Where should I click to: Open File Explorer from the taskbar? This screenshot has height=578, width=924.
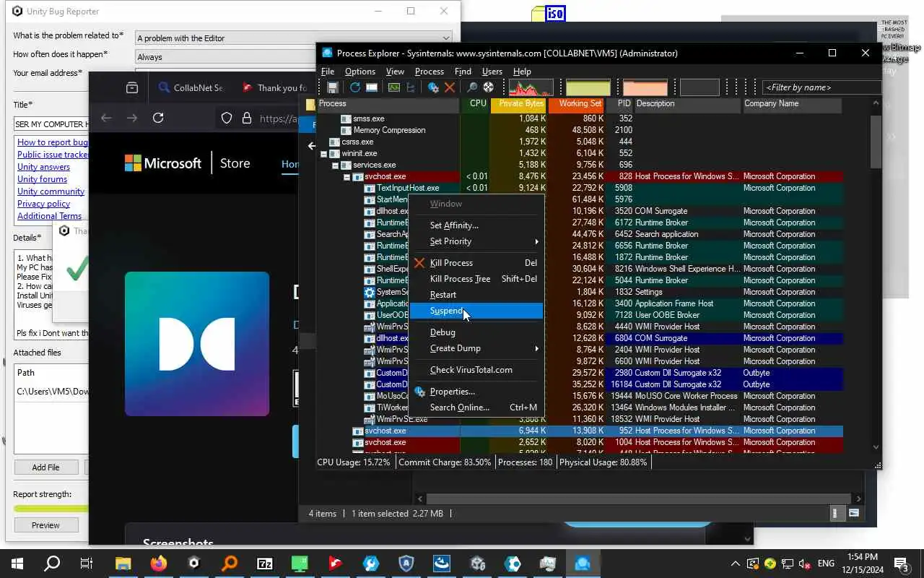[x=123, y=564]
